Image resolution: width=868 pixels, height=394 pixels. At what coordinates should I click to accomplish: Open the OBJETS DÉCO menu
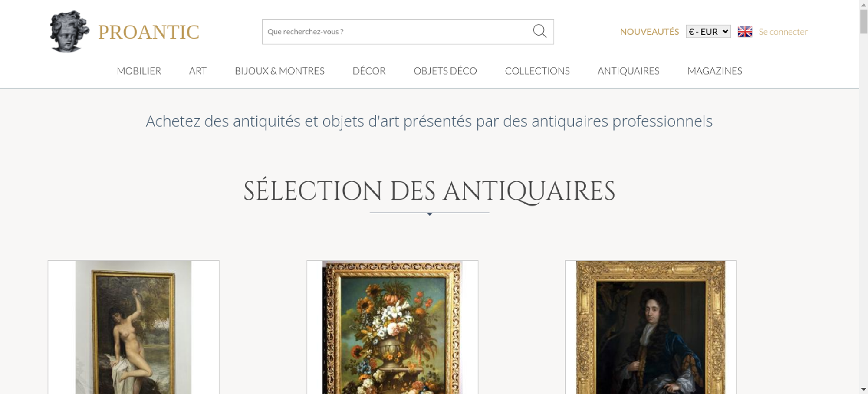tap(445, 71)
